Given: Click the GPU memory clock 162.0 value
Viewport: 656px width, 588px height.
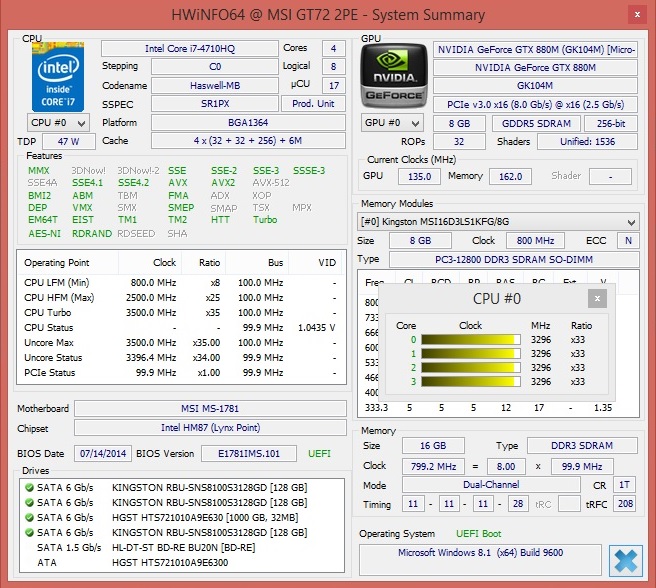Looking at the screenshot, I should [x=510, y=177].
